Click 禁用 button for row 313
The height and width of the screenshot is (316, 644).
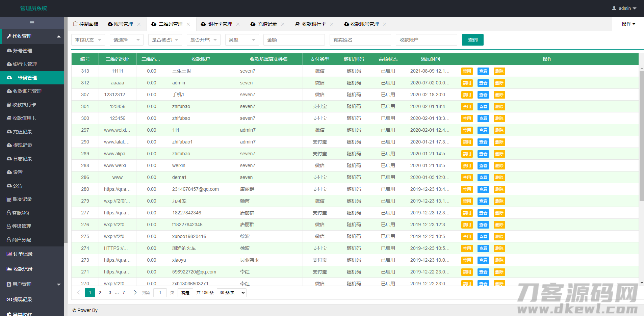[467, 71]
